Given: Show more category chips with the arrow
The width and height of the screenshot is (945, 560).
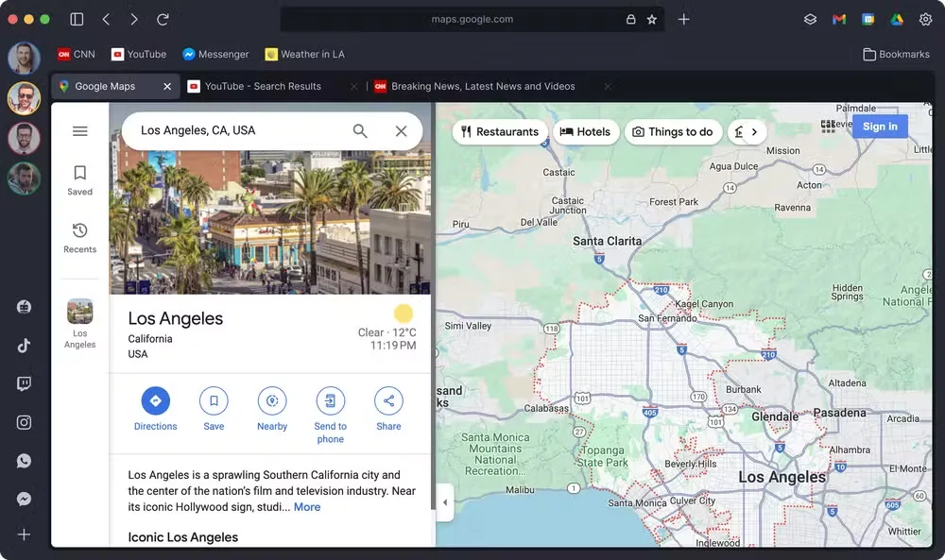Looking at the screenshot, I should pos(754,131).
